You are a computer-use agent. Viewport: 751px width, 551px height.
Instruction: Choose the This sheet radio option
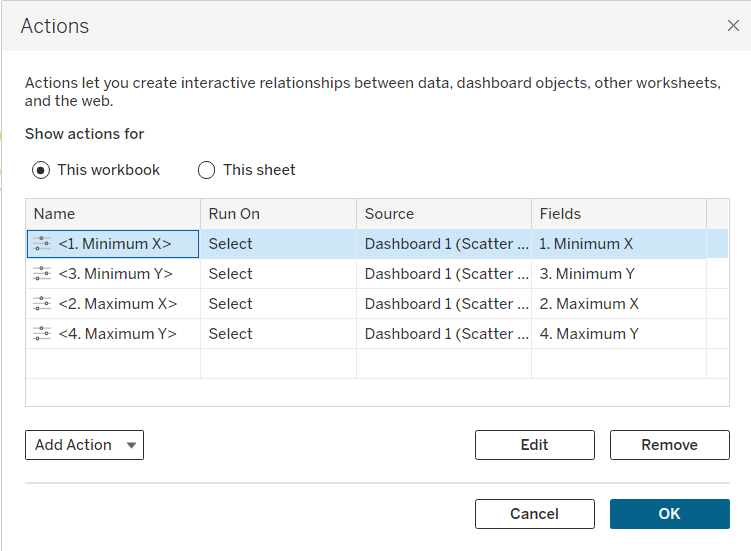point(207,170)
